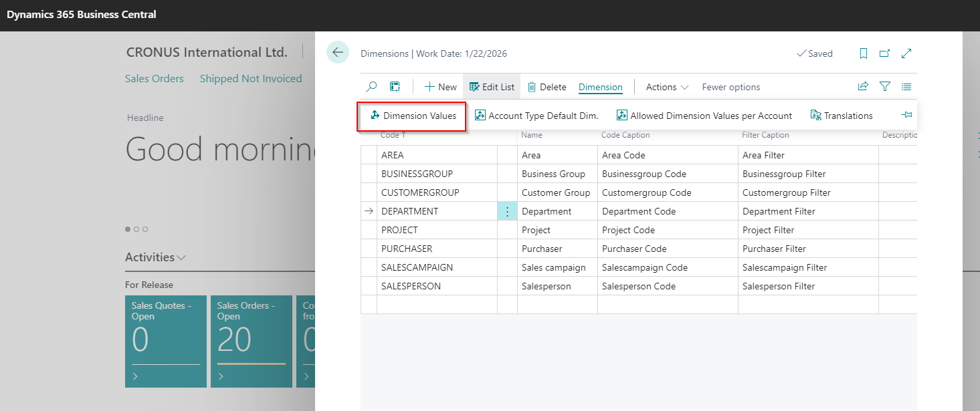Select the CUSTOMERGROUP code cell
The image size is (980, 411).
pyautogui.click(x=437, y=192)
